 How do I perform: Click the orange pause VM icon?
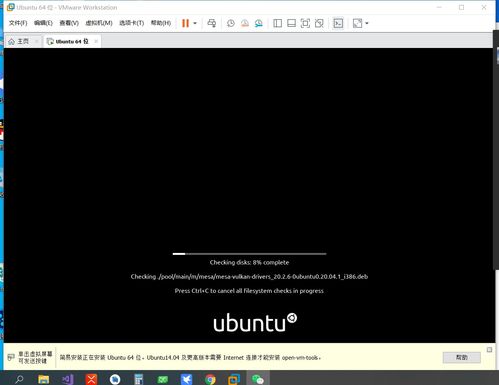(x=185, y=23)
